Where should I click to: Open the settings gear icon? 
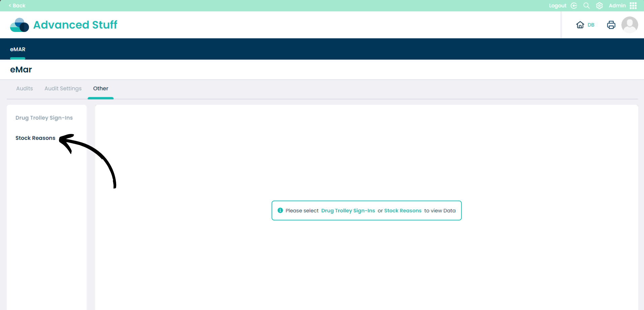coord(600,6)
